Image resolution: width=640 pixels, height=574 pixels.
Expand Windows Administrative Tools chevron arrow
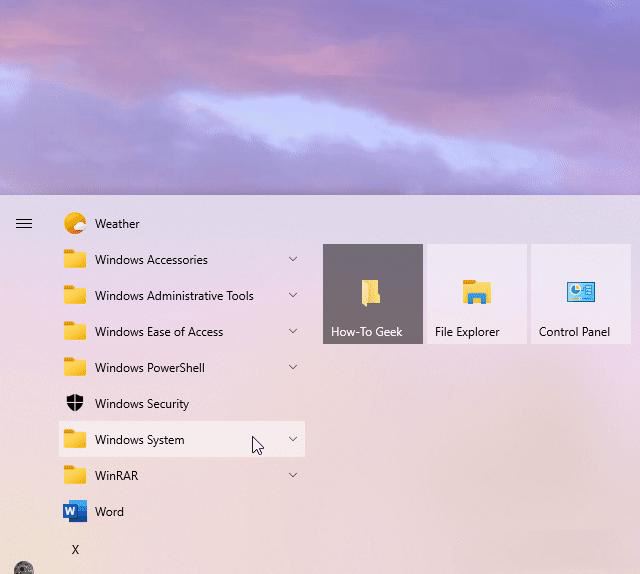[293, 296]
